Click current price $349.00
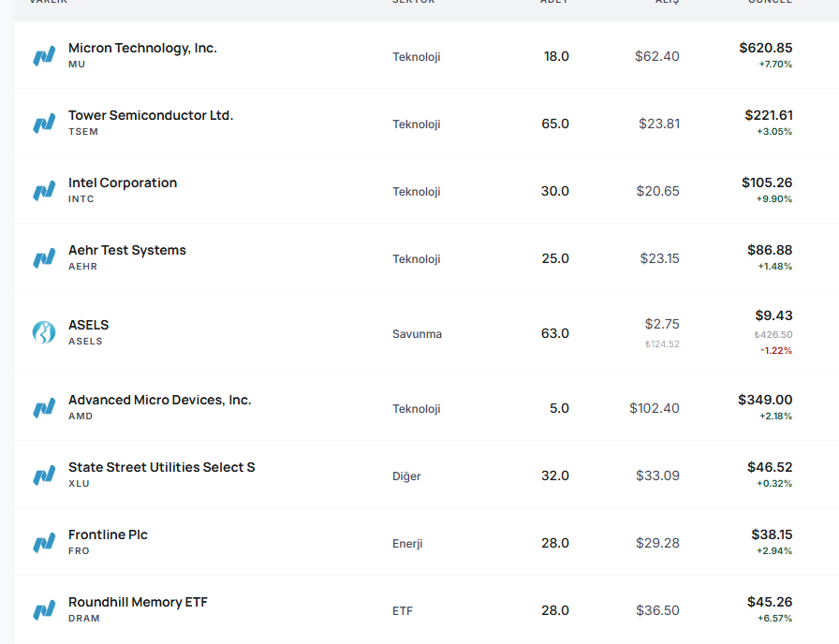This screenshot has width=839, height=644. (x=765, y=400)
